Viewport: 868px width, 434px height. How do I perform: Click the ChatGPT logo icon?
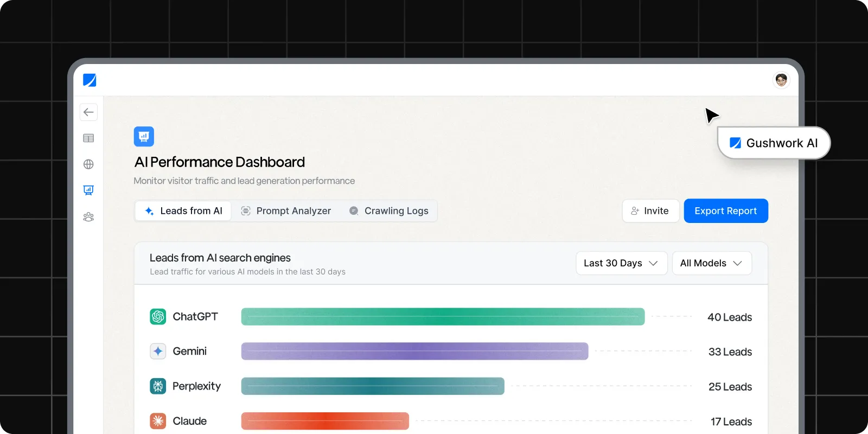point(158,316)
